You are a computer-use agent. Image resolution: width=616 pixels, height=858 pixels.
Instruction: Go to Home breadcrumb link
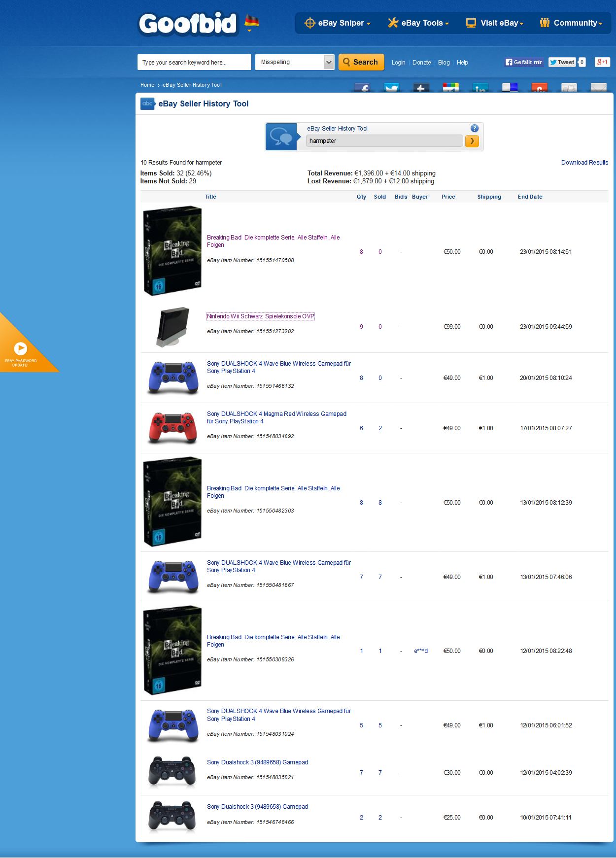(x=147, y=85)
